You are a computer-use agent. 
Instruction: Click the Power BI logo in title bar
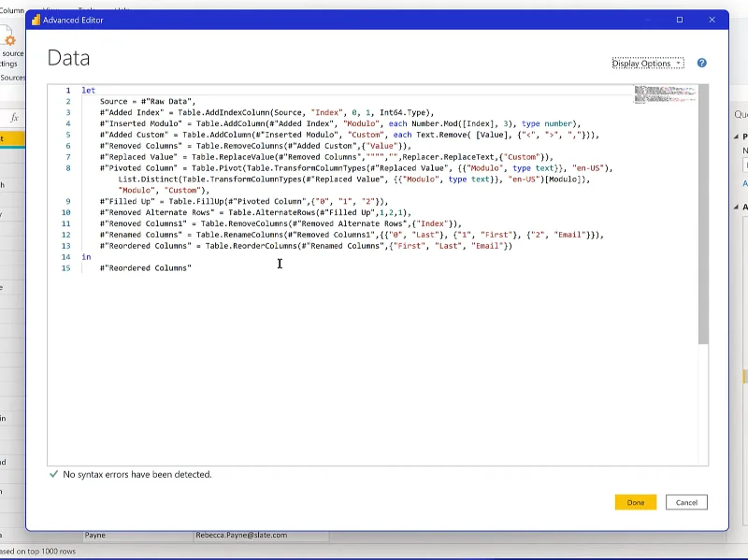click(36, 20)
